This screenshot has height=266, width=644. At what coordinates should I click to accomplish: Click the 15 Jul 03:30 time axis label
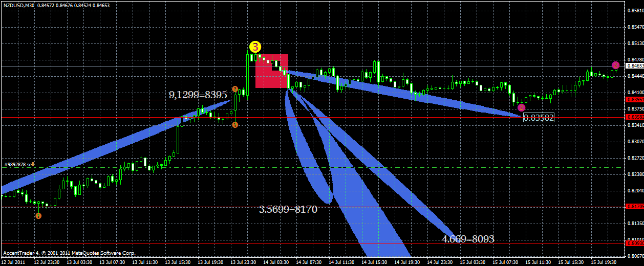click(474, 262)
